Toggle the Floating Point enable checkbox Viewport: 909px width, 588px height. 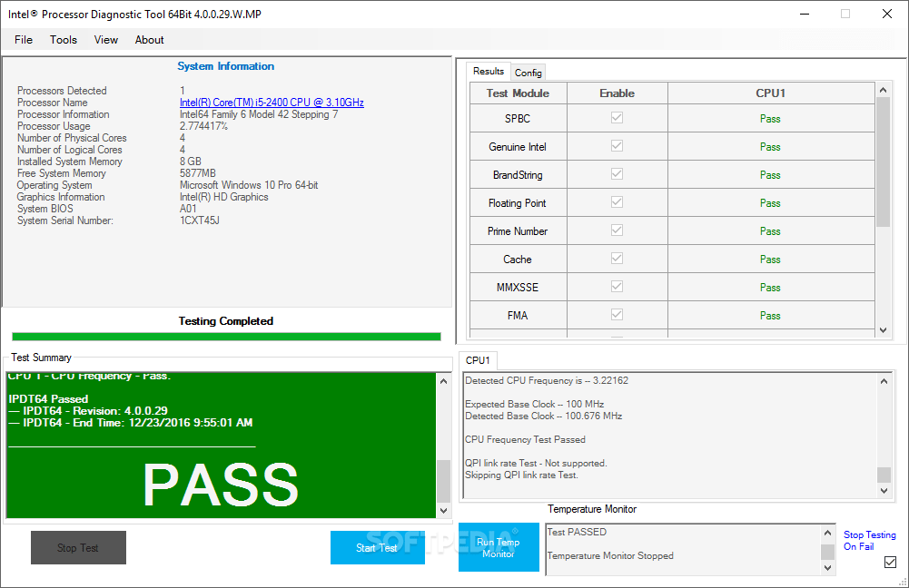tap(617, 202)
